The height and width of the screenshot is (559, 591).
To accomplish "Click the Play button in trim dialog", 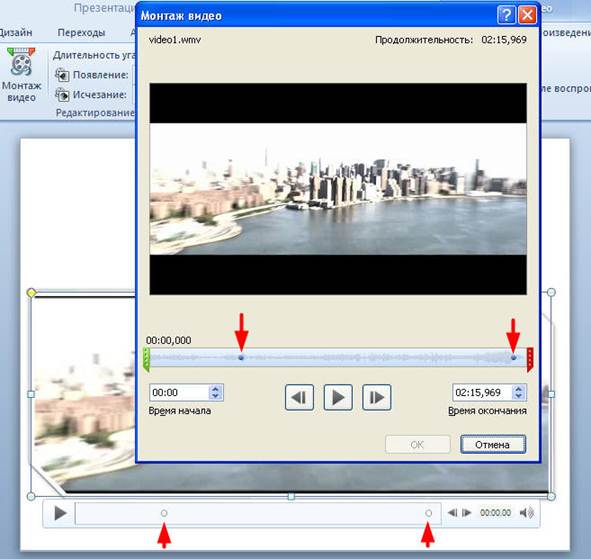I will pos(338,397).
